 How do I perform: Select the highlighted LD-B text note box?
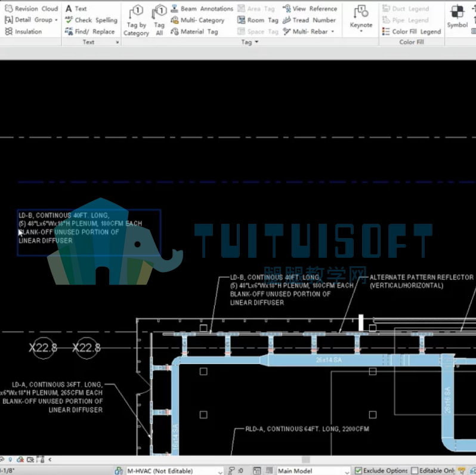(89, 232)
